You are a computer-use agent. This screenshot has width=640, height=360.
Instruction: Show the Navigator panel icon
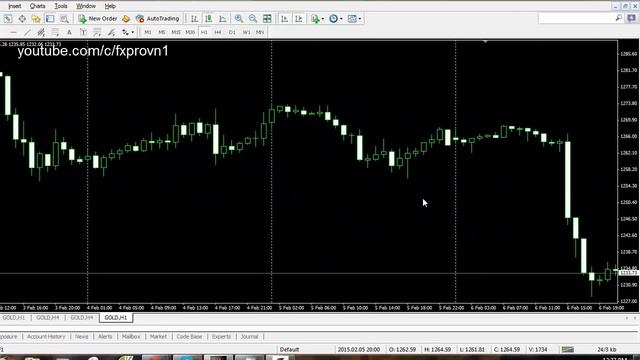pos(36,18)
